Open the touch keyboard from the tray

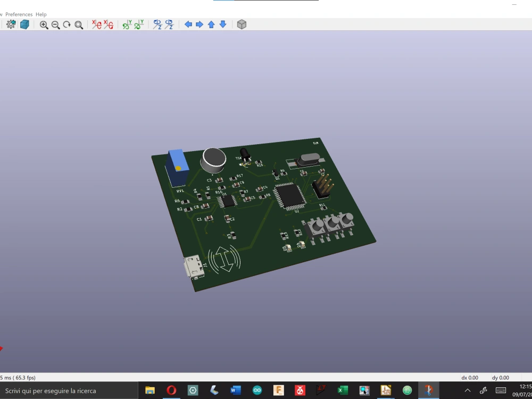coord(501,390)
